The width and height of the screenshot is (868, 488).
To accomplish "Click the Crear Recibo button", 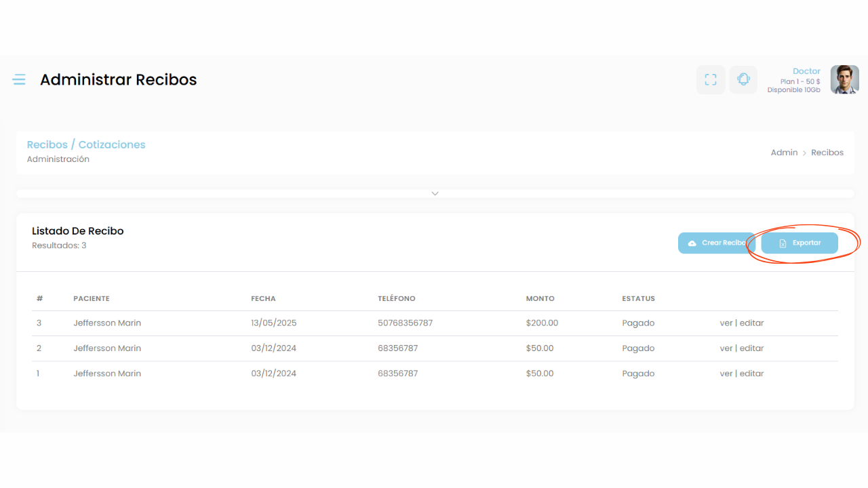I will pyautogui.click(x=716, y=243).
